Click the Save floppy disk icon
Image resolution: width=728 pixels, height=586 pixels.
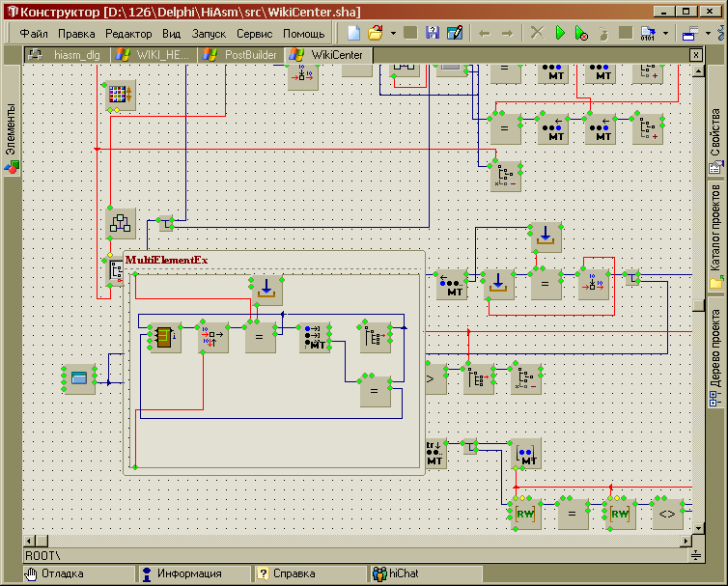433,33
